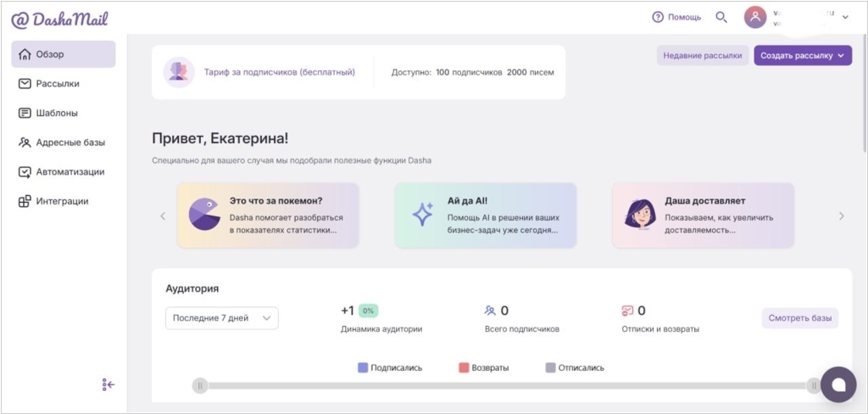The image size is (868, 414).
Task: Open the chat support bubble
Action: coord(837,384)
